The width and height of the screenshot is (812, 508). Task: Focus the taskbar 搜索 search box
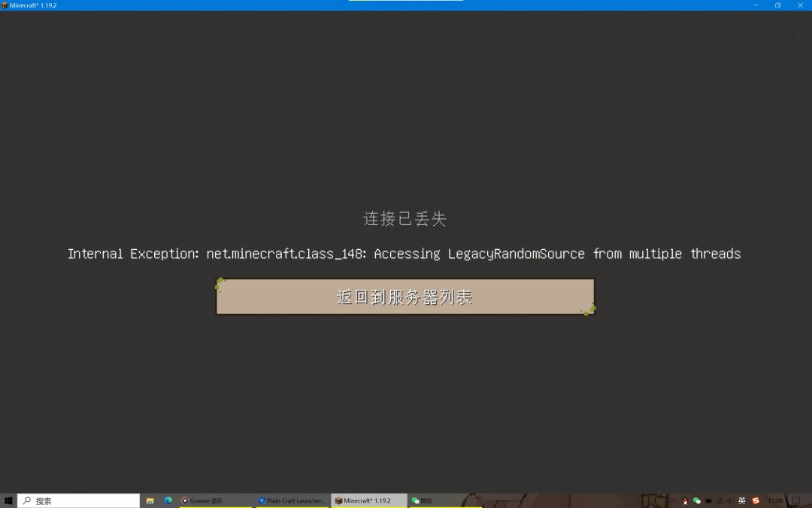(x=78, y=500)
